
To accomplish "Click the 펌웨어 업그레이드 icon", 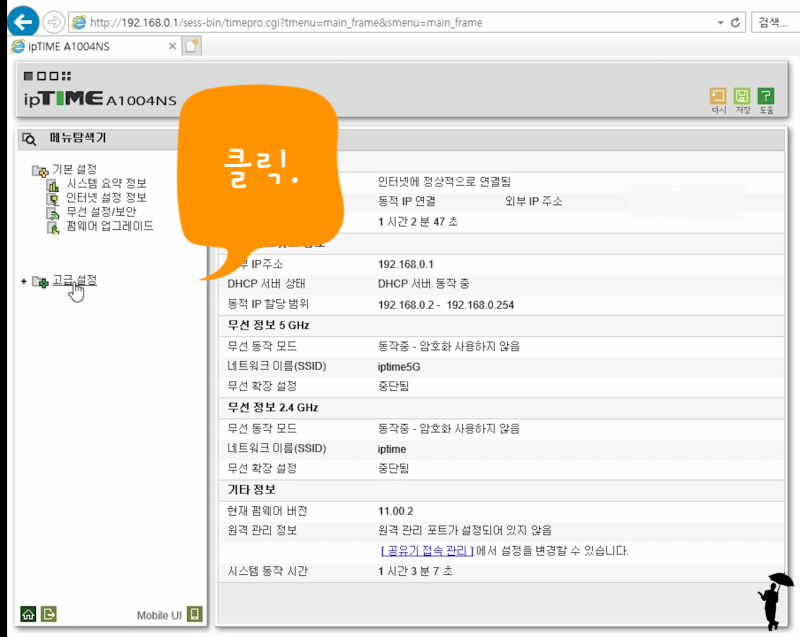I will click(x=53, y=227).
